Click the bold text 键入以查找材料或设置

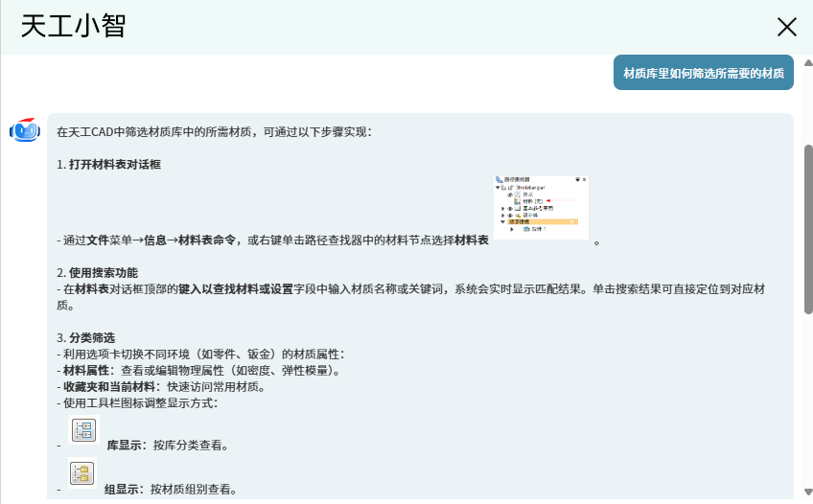(236, 289)
